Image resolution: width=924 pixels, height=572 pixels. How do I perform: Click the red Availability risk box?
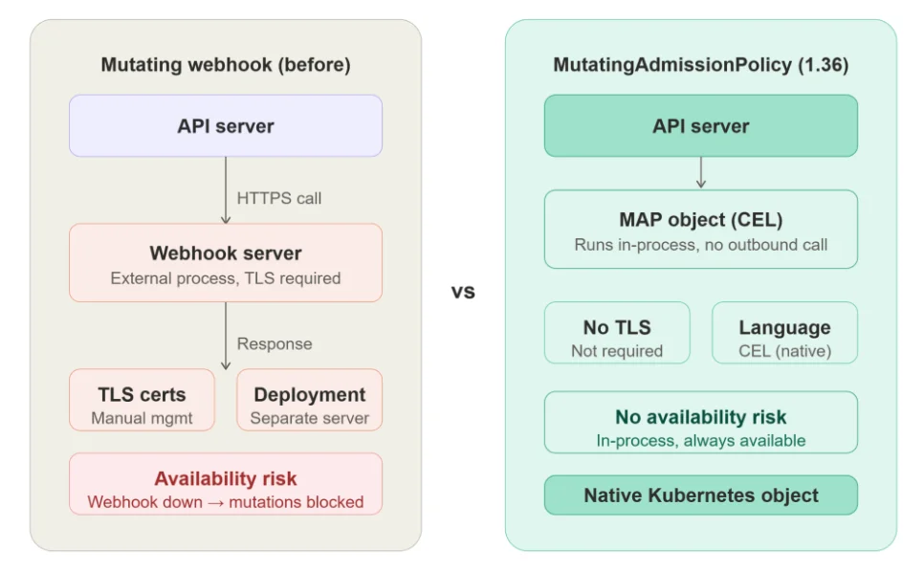pyautogui.click(x=226, y=484)
